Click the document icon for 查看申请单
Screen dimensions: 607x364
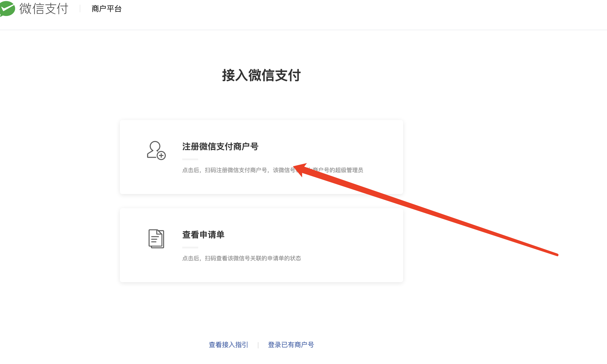(x=156, y=239)
